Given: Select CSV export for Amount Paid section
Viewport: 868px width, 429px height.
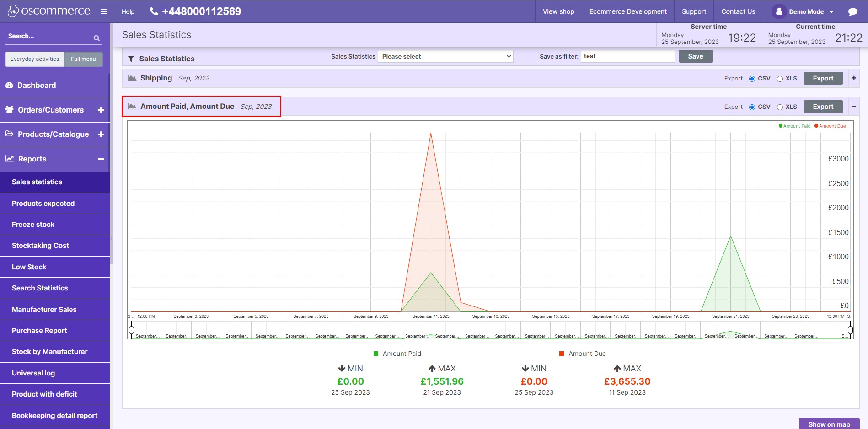Looking at the screenshot, I should (752, 107).
